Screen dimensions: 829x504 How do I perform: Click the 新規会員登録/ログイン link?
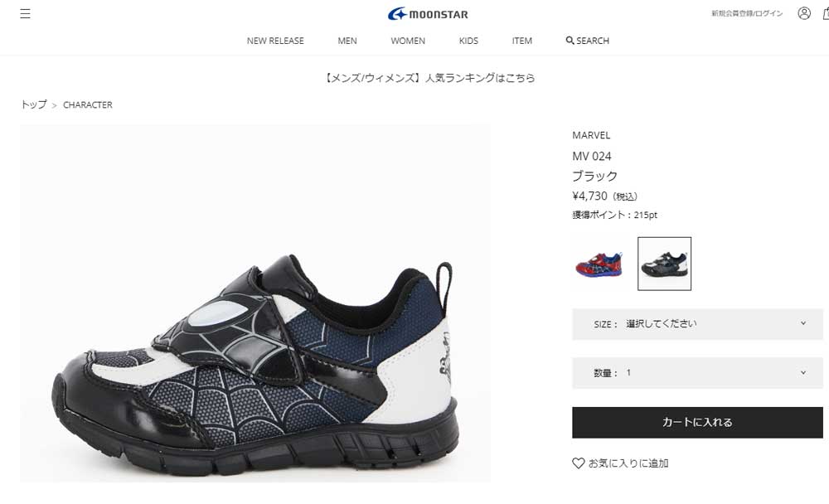tap(747, 14)
